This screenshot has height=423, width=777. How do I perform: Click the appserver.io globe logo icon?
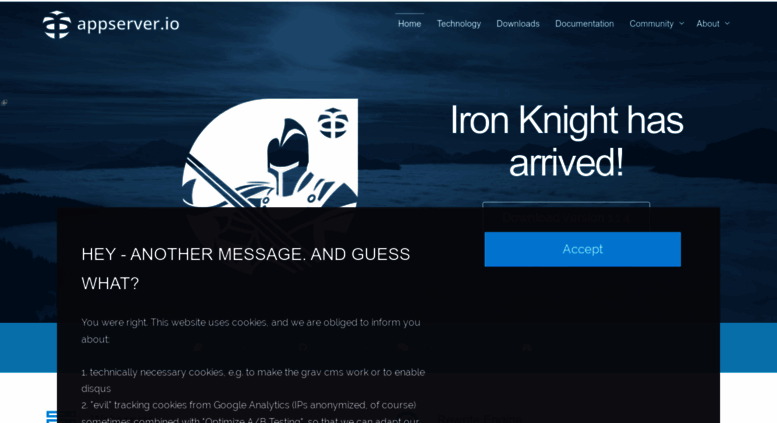pyautogui.click(x=56, y=24)
